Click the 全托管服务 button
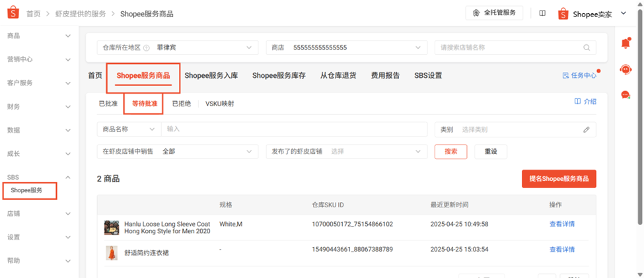The width and height of the screenshot is (644, 278). pyautogui.click(x=494, y=13)
